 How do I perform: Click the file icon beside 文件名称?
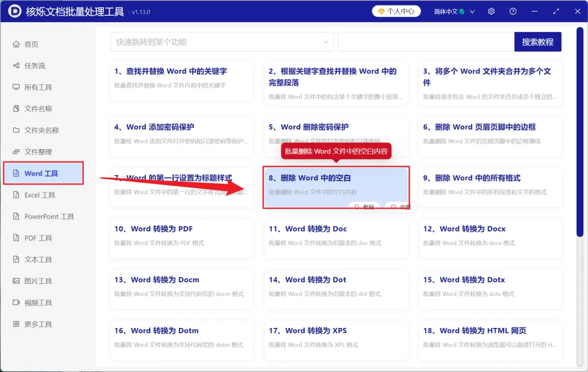click(16, 109)
